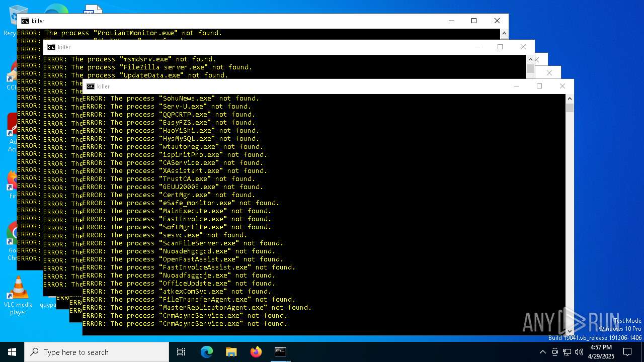Click the "CAService.exe" error line

coord(173,163)
